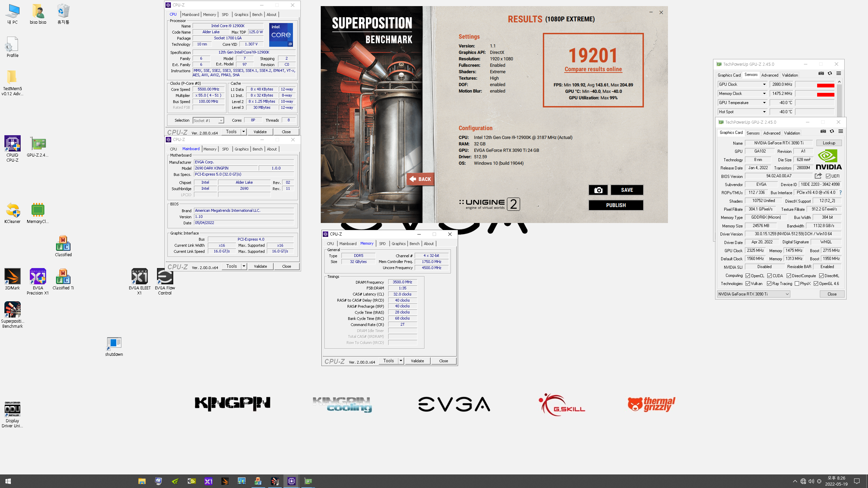Click refresh icon in GPU-Z Graphics Card window
868x488 pixels.
point(832,131)
